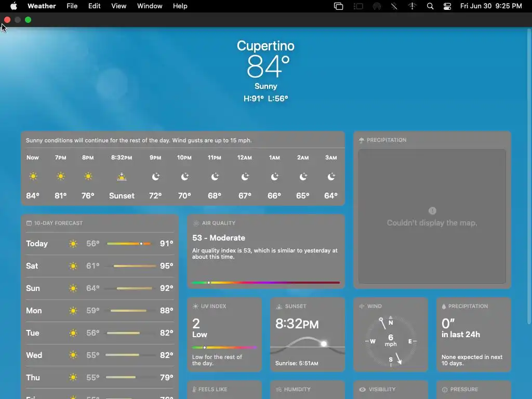Open the Mon forecast row

tap(100, 311)
